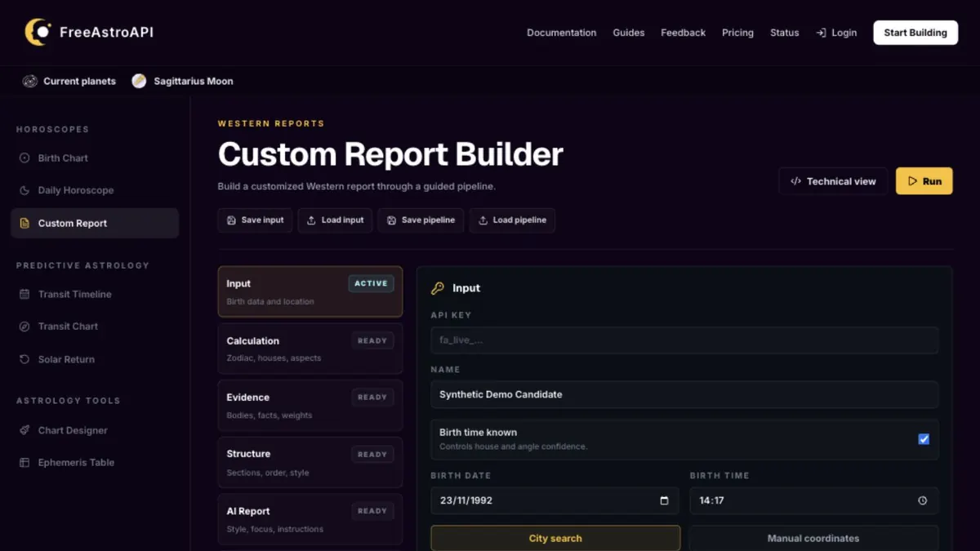Click the ACTIVE badge on Input step
The height and width of the screenshot is (551, 980).
tap(371, 283)
